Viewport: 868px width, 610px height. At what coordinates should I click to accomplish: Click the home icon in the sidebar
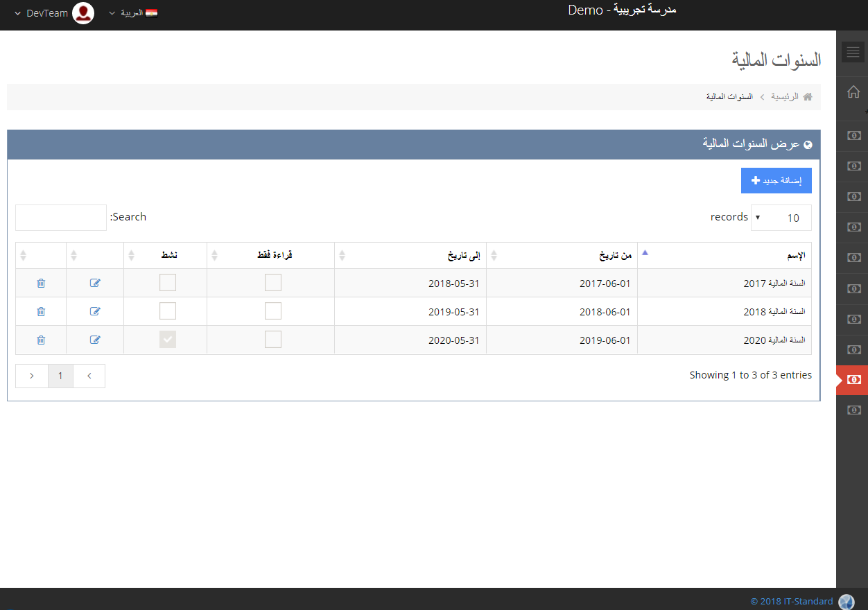pos(853,91)
